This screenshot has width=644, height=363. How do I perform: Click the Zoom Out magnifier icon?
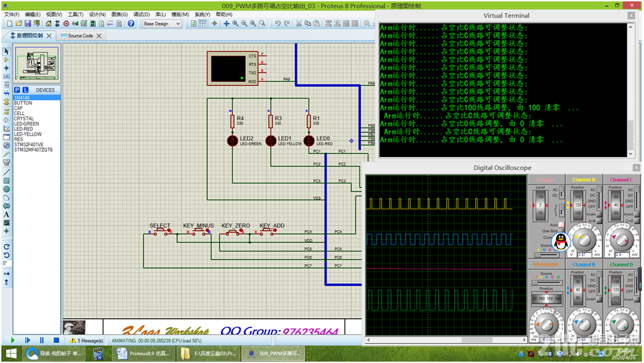[x=244, y=23]
